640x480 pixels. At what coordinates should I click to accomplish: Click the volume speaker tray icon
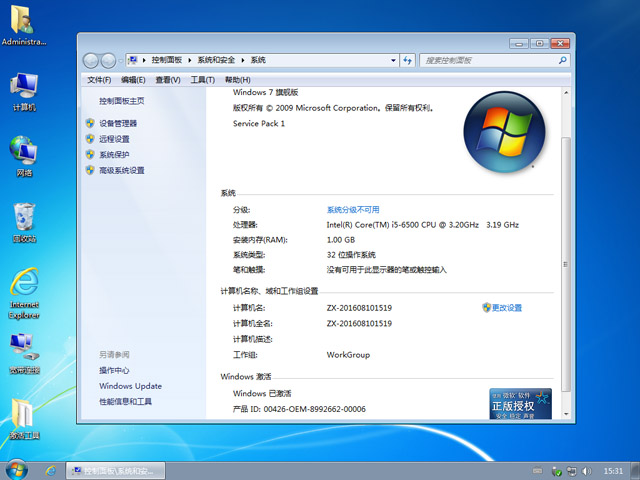[x=587, y=471]
